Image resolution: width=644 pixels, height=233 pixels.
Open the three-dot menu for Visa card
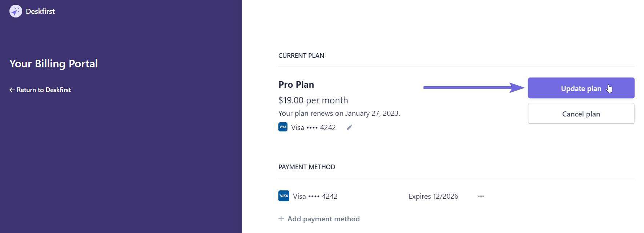(x=481, y=196)
